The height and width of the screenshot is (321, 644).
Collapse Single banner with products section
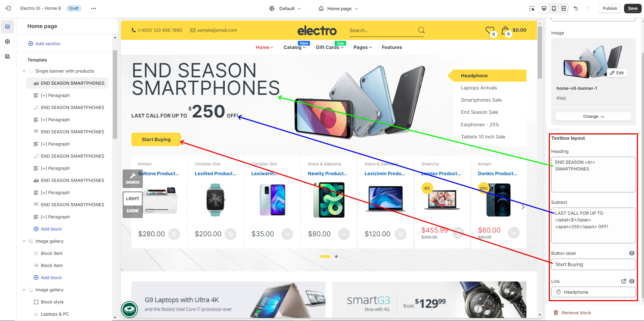(x=24, y=71)
